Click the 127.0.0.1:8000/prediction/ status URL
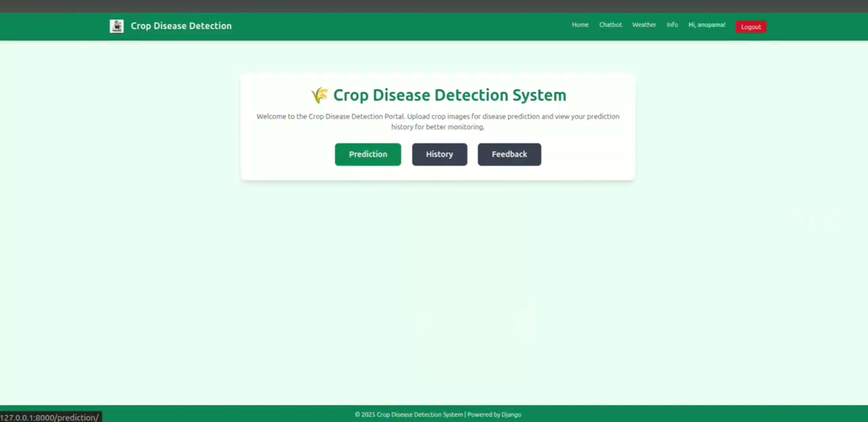Screen dimensions: 868x422 click(50, 417)
